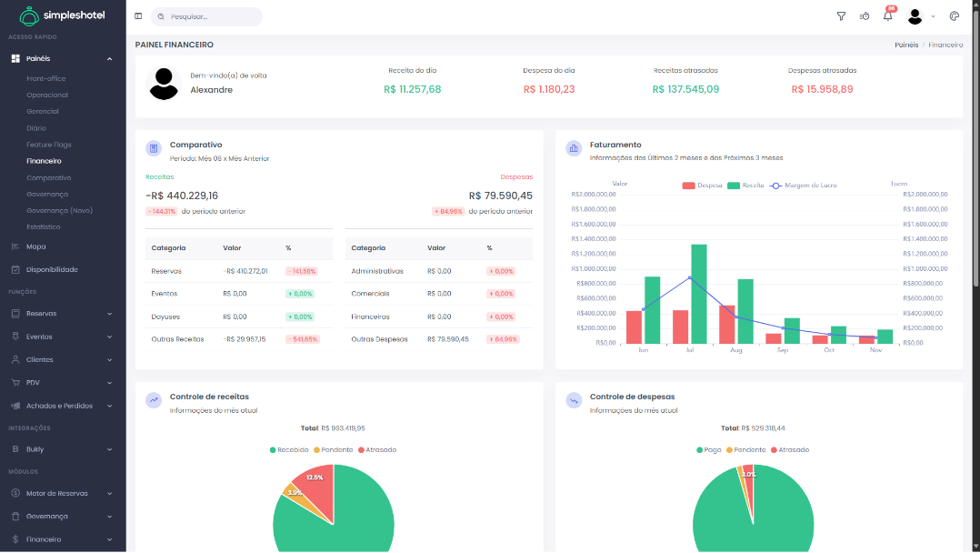Viewport: 980px width, 553px height.
Task: Open Estatístico panel link
Action: click(43, 227)
